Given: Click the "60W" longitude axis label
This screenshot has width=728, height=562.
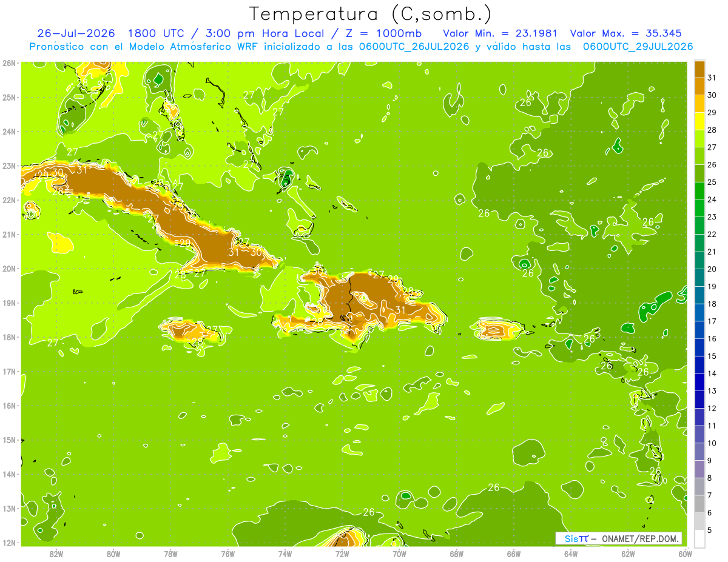Looking at the screenshot, I should tap(686, 554).
